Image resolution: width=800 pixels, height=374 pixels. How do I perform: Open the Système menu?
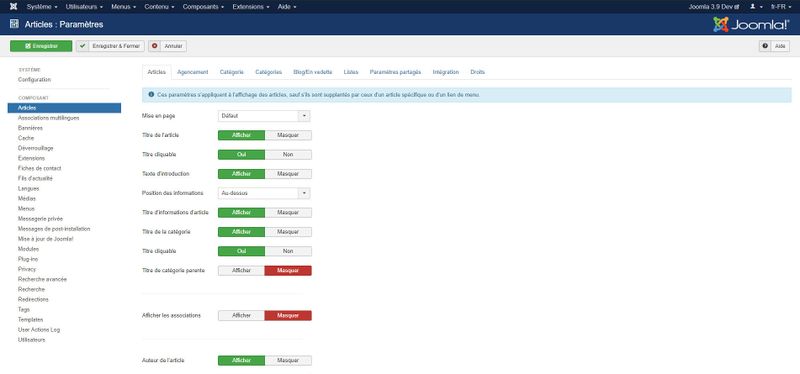pos(42,7)
